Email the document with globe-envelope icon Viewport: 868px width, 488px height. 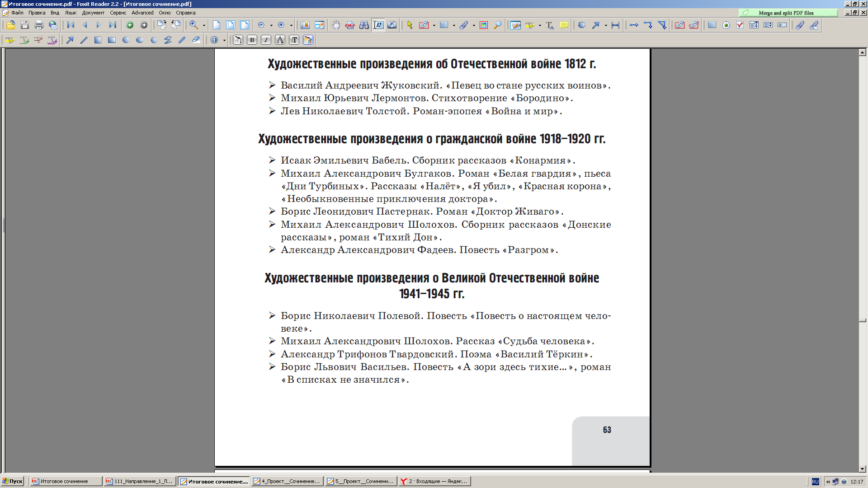(x=53, y=25)
